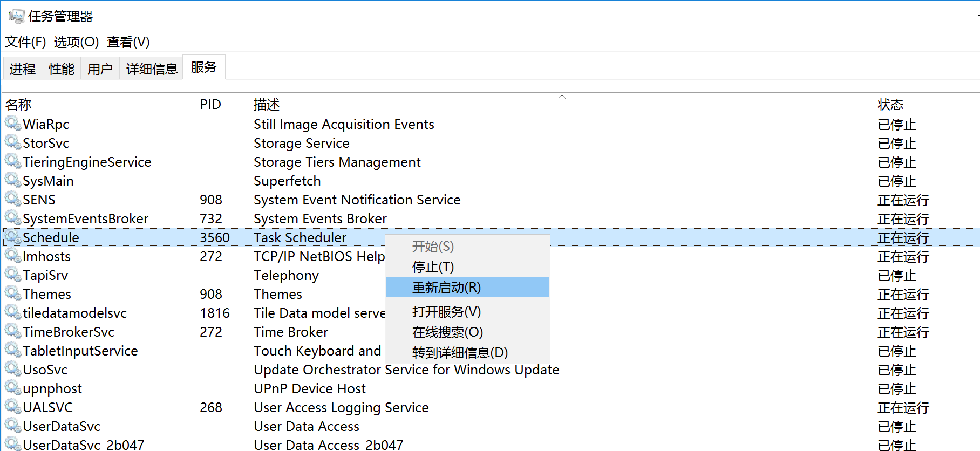Viewport: 980px width, 451px height.
Task: Click the gear icon beside Themes
Action: [x=13, y=293]
